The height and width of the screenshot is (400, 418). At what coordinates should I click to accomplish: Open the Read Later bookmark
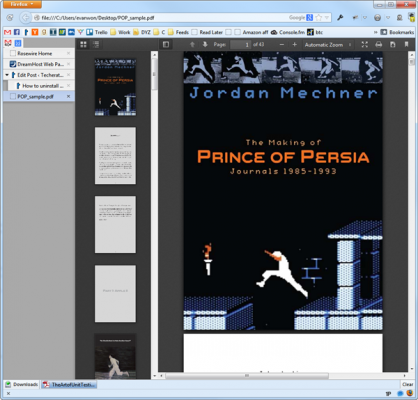207,32
